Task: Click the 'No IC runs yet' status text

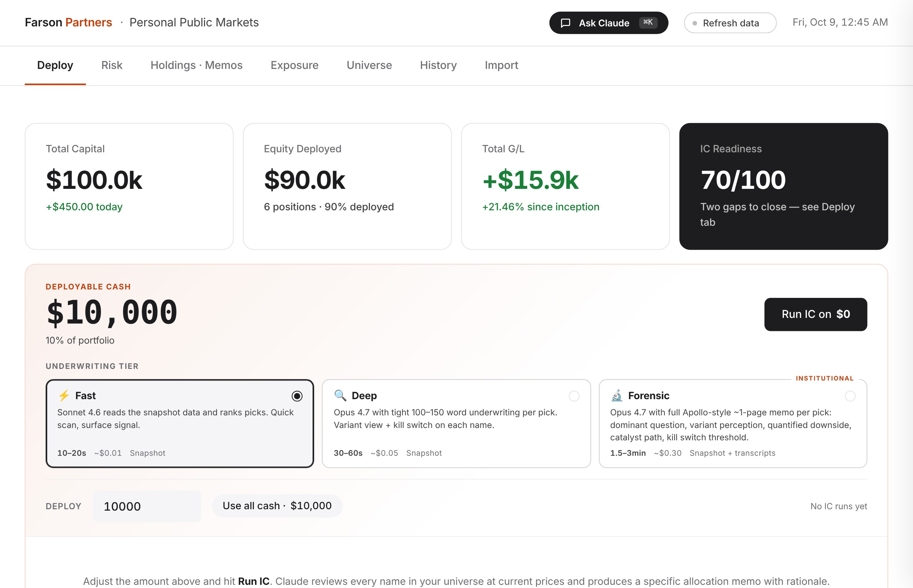Action: point(838,506)
